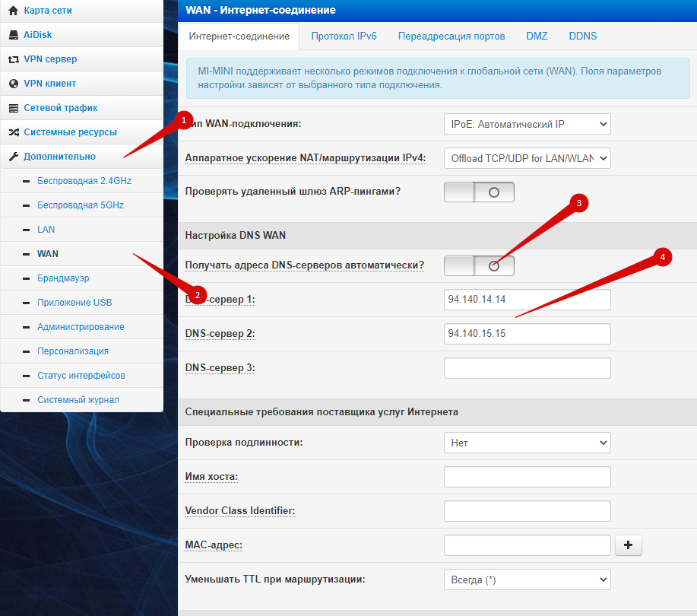Open the Системный журнал submenu item
Screen dimensions: 697x616
click(82, 400)
